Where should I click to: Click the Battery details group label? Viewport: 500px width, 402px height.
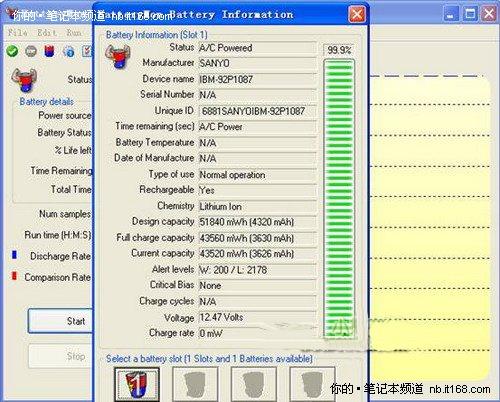(46, 101)
